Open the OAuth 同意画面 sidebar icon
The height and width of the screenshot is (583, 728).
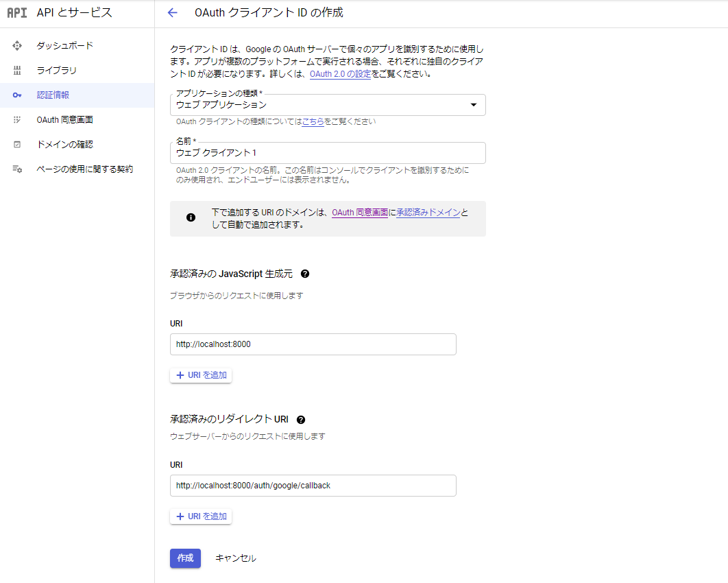(x=16, y=119)
